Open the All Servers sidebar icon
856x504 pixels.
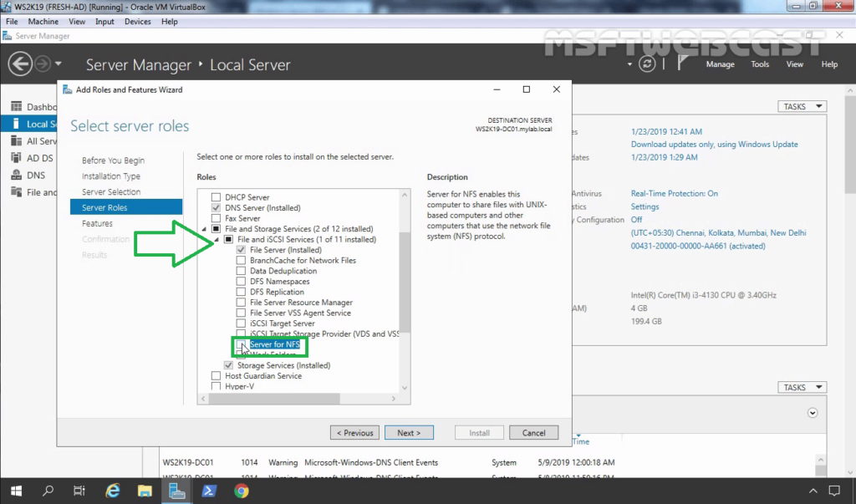[x=17, y=141]
